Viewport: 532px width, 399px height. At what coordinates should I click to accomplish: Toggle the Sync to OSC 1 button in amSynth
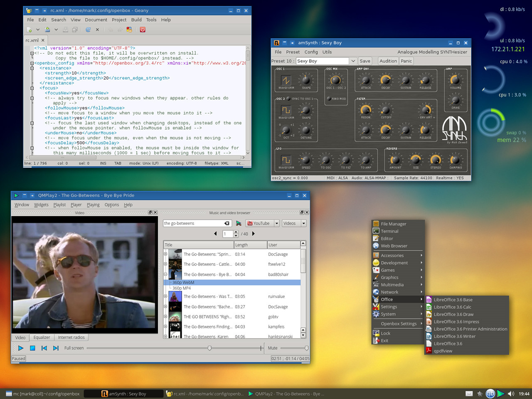[x=288, y=99]
